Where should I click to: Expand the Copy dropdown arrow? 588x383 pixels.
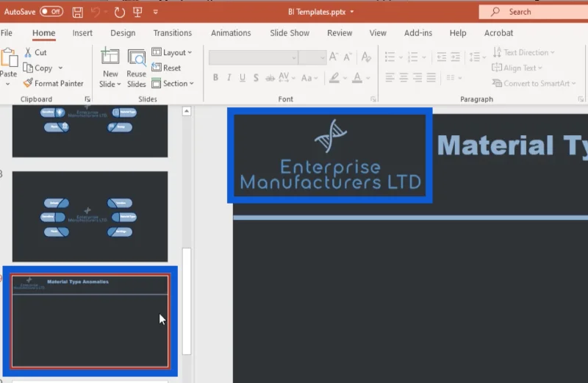(60, 68)
